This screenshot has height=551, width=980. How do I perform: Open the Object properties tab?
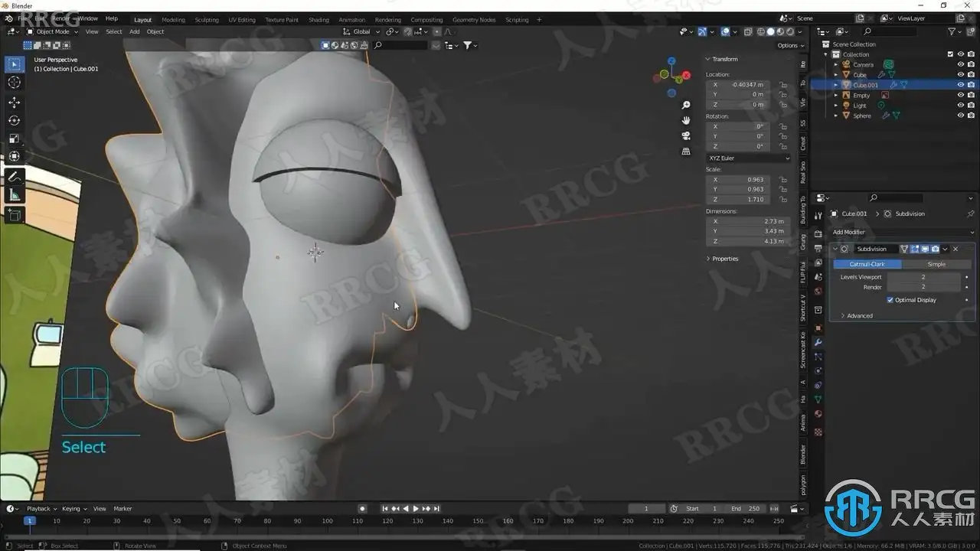[818, 328]
